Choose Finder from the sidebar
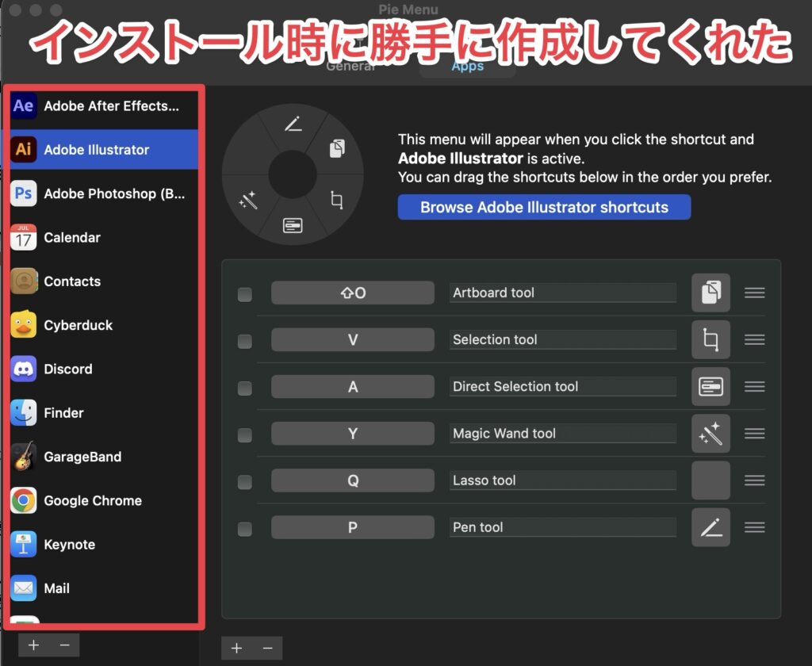812x666 pixels. (x=104, y=413)
